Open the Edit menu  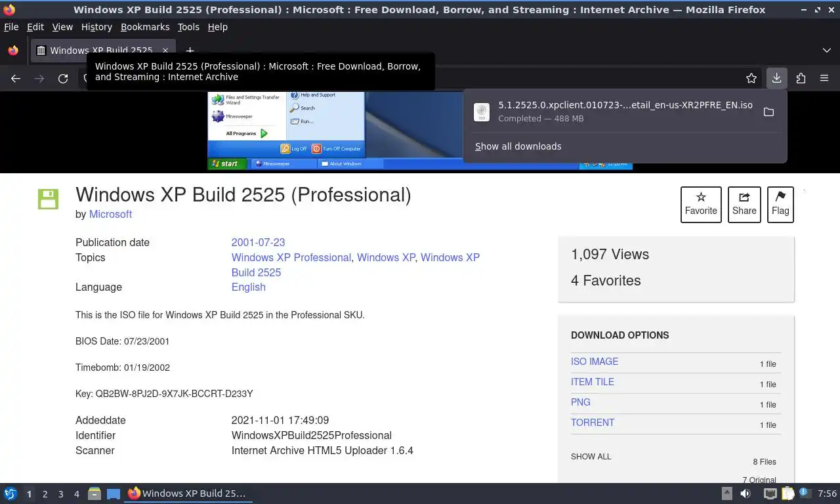coord(35,27)
